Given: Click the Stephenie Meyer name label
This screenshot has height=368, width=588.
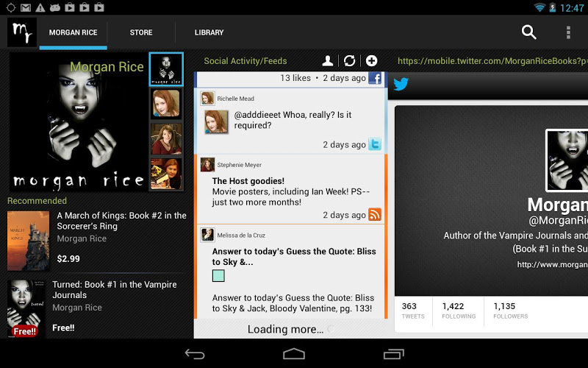Looking at the screenshot, I should click(240, 165).
